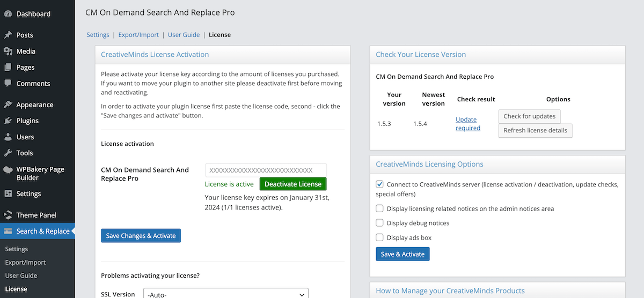Click the Pages document icon

click(x=8, y=68)
